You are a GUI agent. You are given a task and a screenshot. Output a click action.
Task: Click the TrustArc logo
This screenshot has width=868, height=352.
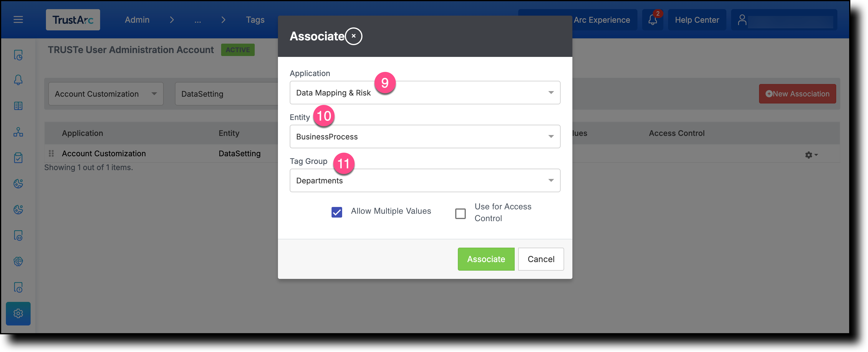tap(73, 20)
